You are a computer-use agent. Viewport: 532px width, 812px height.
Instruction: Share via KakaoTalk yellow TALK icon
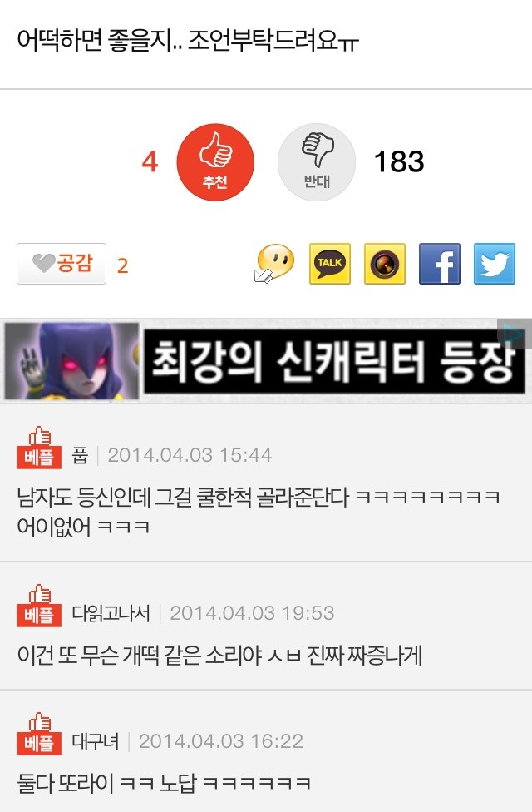330,264
